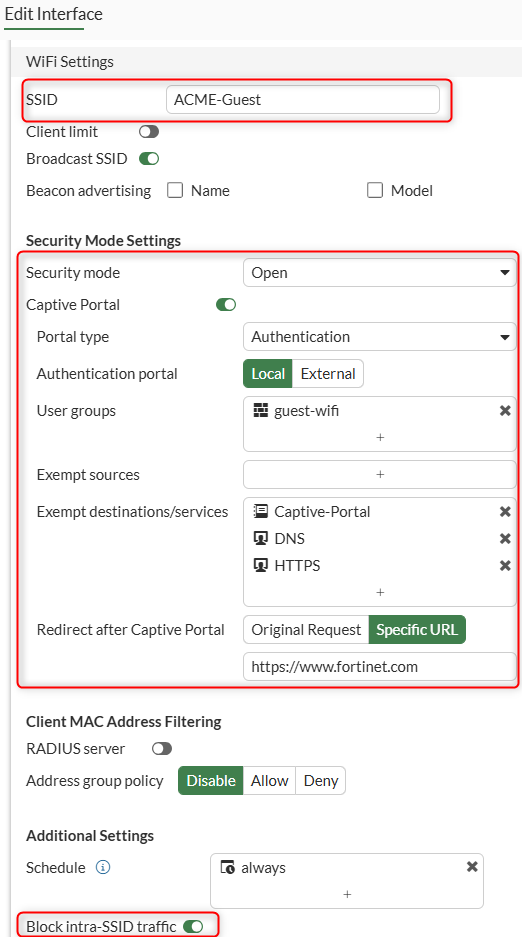This screenshot has width=522, height=937.
Task: Remove HTTPS from exempt services
Action: (x=505, y=565)
